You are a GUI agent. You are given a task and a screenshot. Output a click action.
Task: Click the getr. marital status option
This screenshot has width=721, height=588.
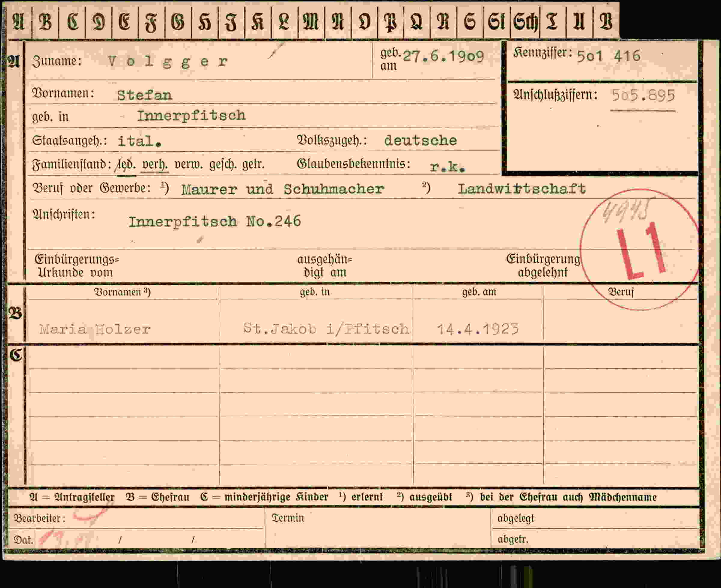click(253, 165)
